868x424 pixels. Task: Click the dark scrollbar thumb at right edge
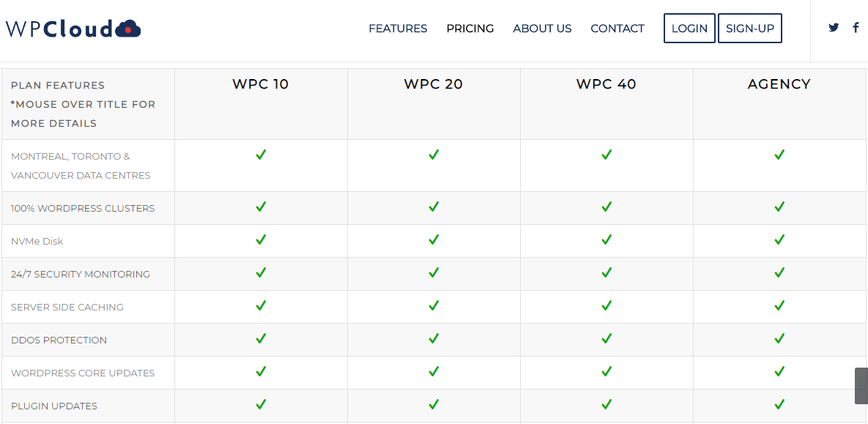coord(861,386)
